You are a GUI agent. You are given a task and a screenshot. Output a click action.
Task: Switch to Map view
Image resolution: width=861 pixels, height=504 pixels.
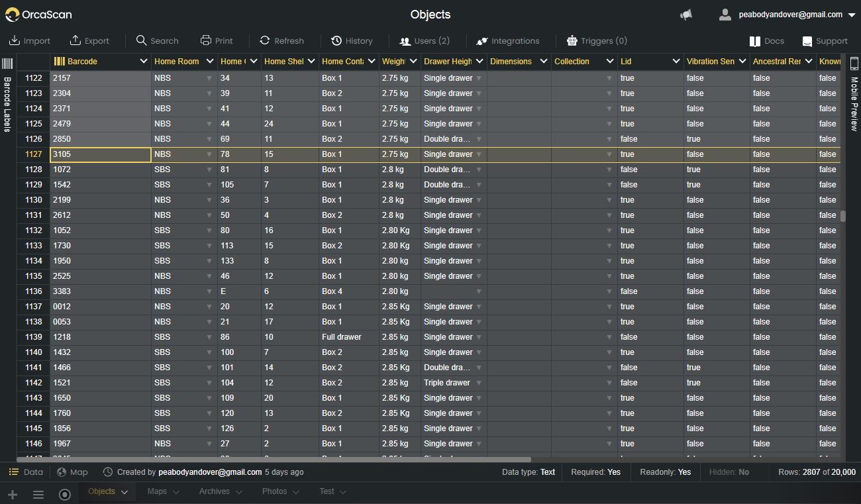point(72,472)
